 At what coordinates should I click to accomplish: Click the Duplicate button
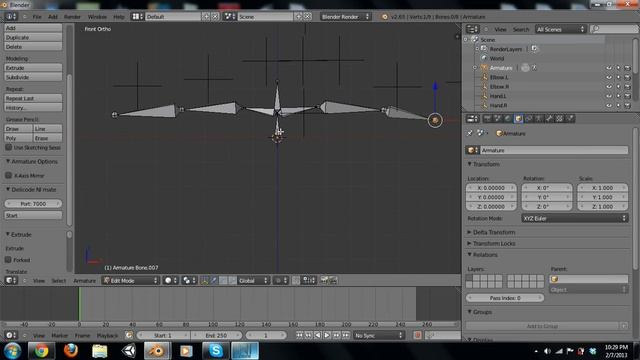33,37
